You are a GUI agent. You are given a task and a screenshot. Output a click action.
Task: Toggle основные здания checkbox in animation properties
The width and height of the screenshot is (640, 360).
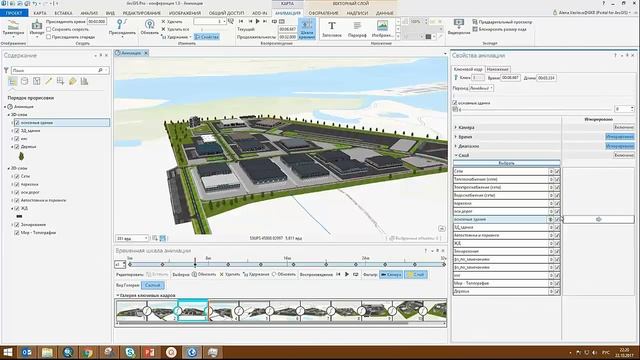(x=455, y=103)
